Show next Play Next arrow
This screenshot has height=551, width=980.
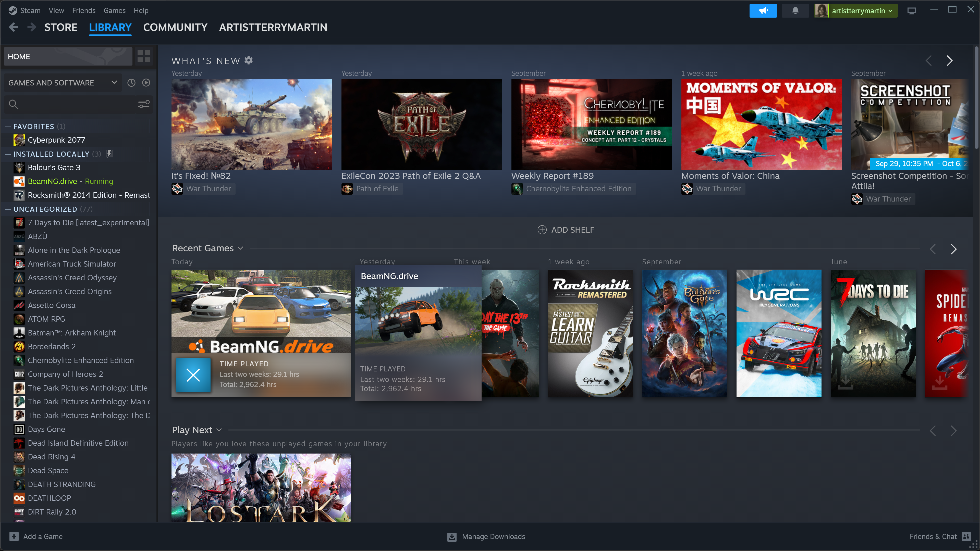click(953, 430)
